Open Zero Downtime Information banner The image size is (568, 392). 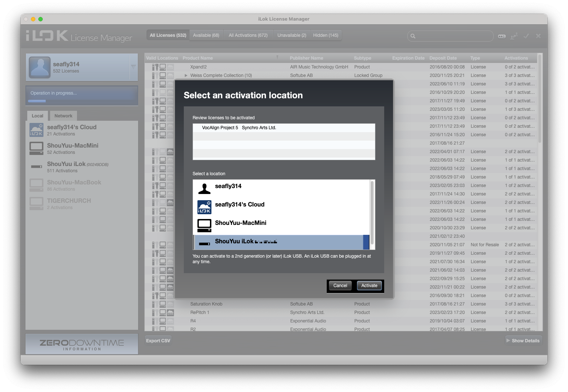tap(82, 344)
